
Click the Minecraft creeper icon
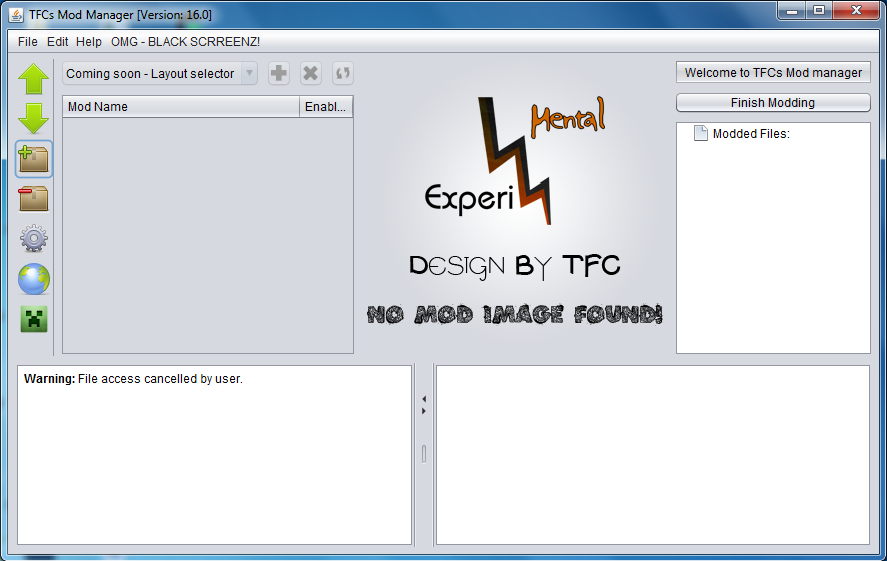33,319
